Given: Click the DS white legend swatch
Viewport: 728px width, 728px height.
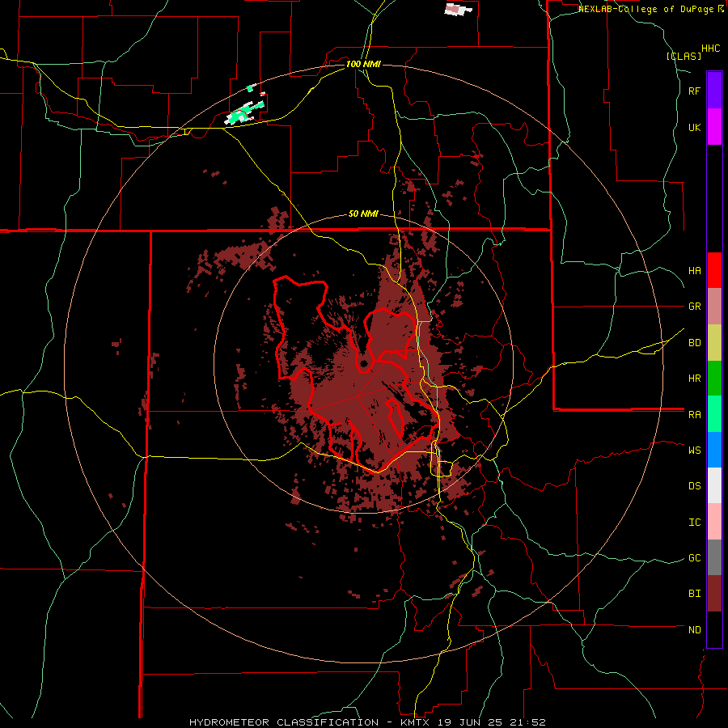Looking at the screenshot, I should (714, 485).
